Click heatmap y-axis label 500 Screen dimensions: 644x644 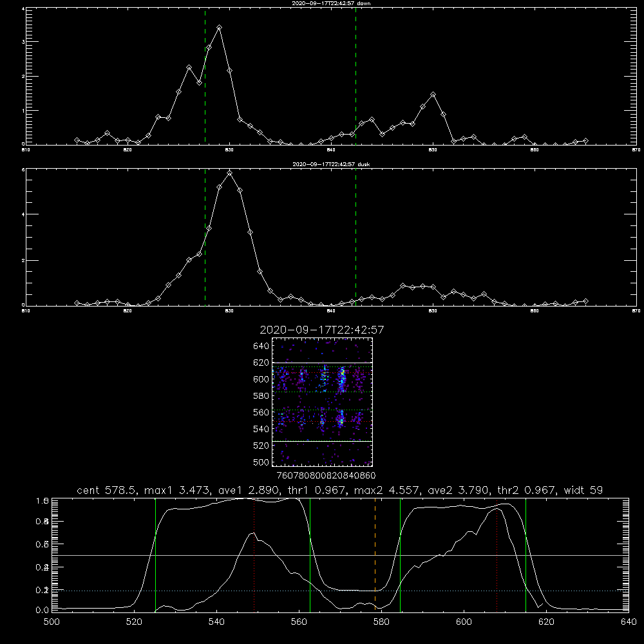[x=261, y=462]
